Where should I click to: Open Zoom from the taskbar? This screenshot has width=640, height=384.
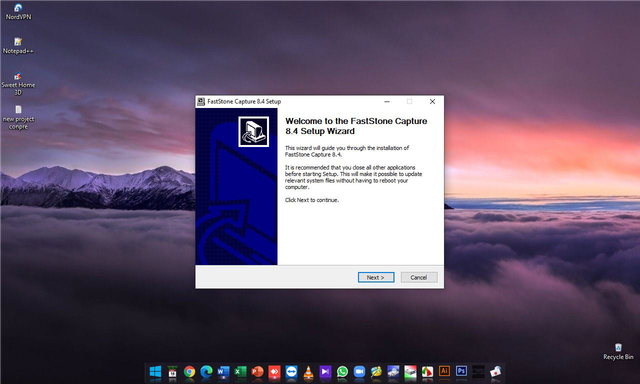(x=359, y=372)
